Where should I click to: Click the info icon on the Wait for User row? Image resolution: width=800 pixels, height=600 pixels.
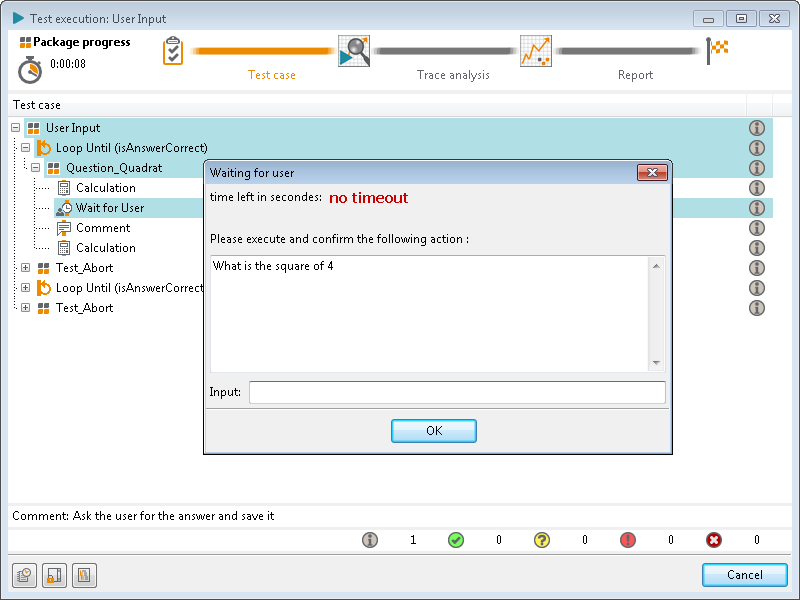(x=757, y=208)
